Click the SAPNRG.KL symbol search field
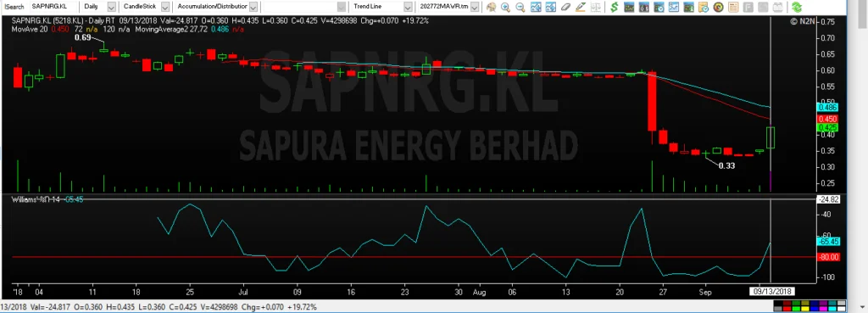 53,7
